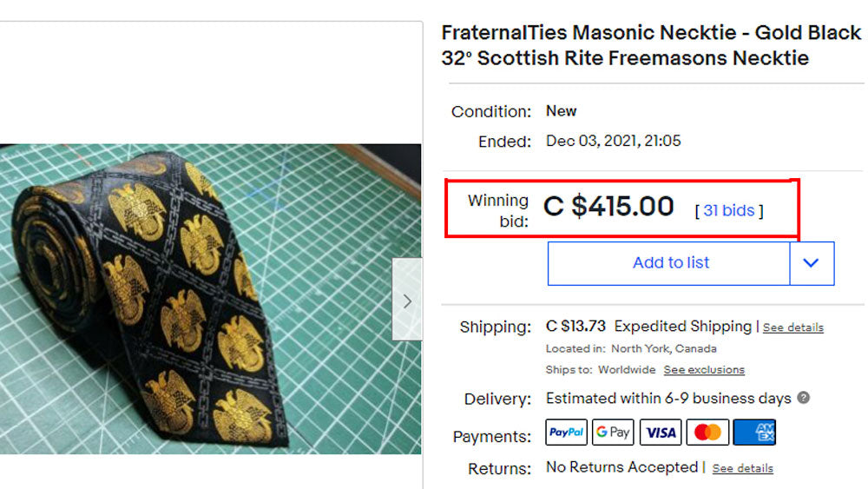Open the 31 bids link
The image size is (868, 489).
point(728,210)
